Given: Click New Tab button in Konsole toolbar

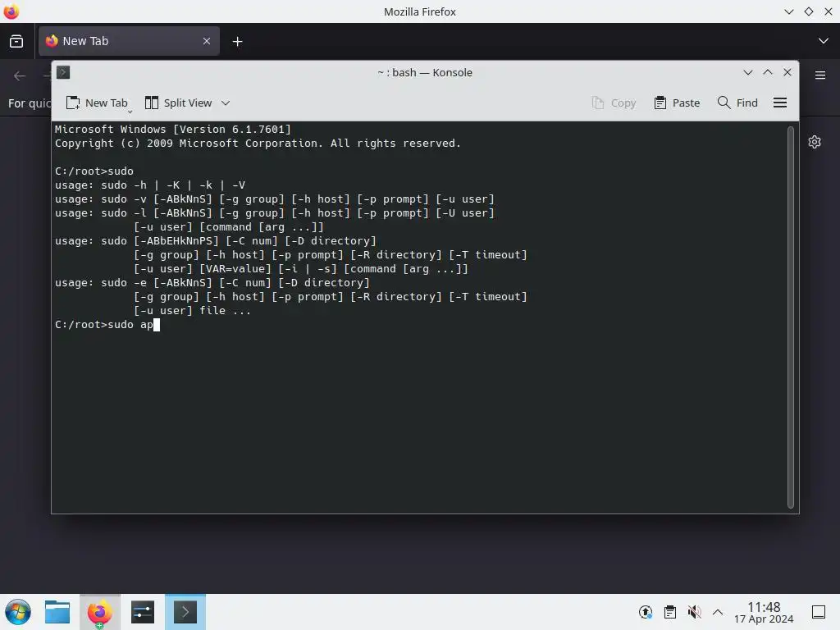Looking at the screenshot, I should click(97, 103).
